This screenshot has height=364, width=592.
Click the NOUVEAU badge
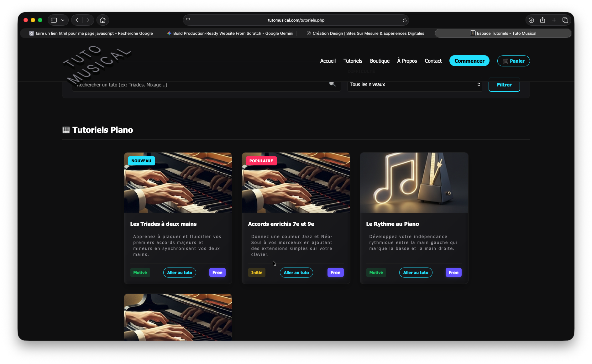click(141, 161)
